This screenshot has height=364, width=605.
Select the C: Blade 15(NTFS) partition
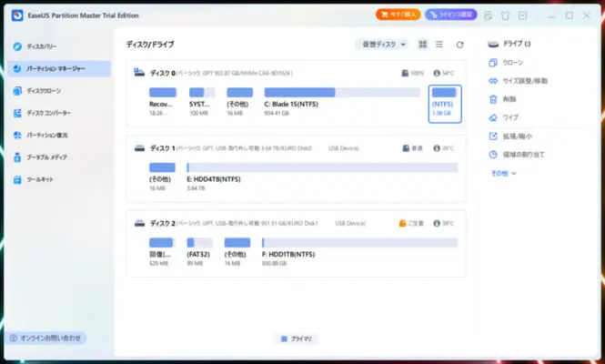point(342,102)
